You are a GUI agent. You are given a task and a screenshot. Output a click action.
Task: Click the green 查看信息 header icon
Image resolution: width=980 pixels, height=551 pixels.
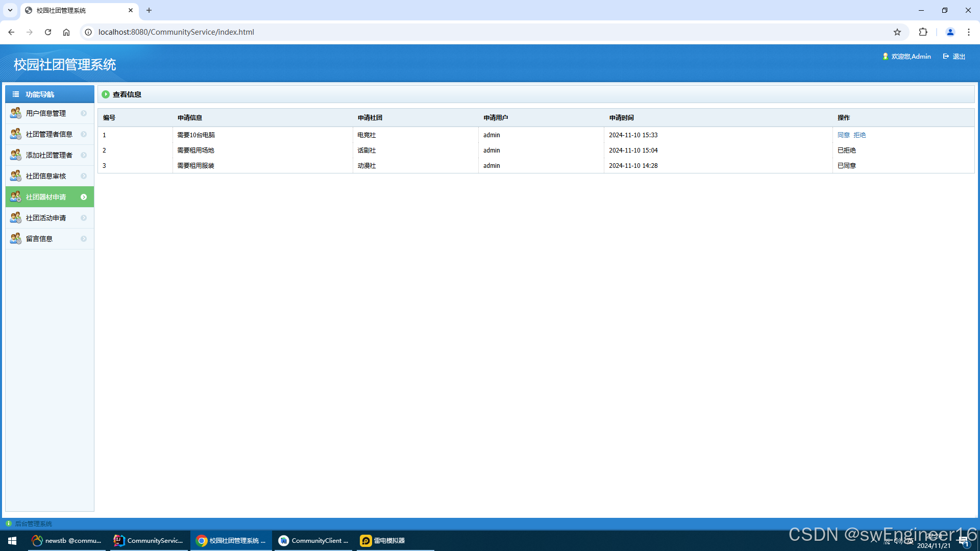106,94
